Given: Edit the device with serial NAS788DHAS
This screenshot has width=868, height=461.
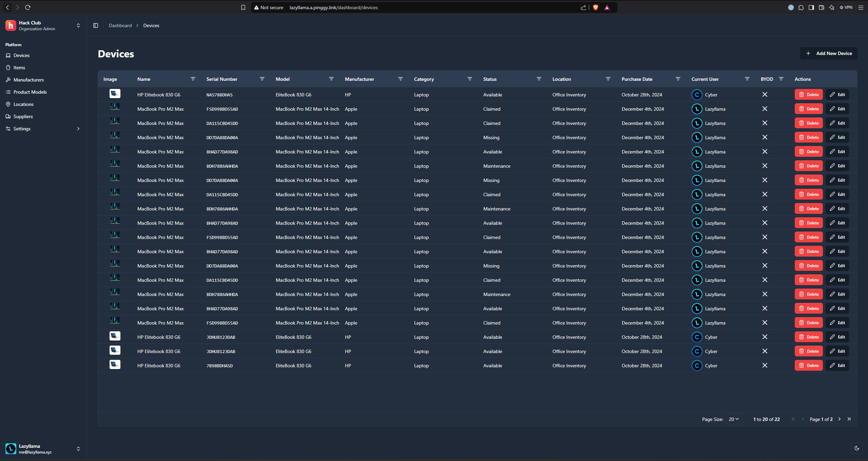Looking at the screenshot, I should pos(837,94).
